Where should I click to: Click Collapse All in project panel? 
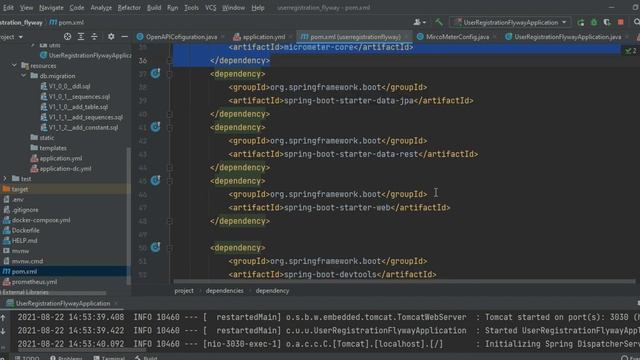coord(94,37)
